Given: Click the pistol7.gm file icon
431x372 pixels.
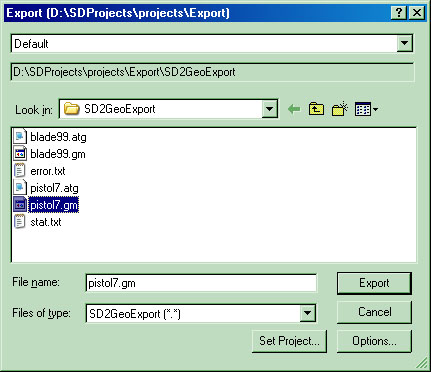Looking at the screenshot, I should click(20, 205).
